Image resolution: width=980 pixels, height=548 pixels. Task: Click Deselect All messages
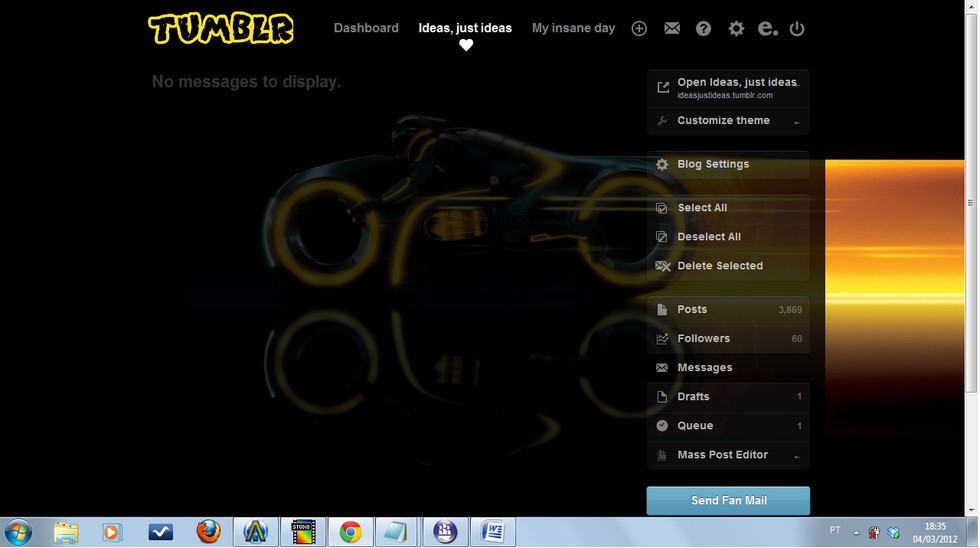(728, 237)
